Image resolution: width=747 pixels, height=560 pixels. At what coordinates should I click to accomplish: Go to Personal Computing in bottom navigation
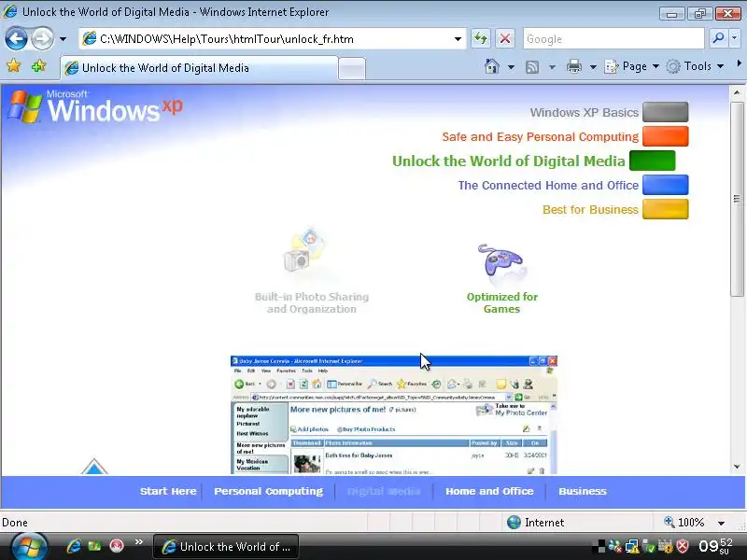268,491
